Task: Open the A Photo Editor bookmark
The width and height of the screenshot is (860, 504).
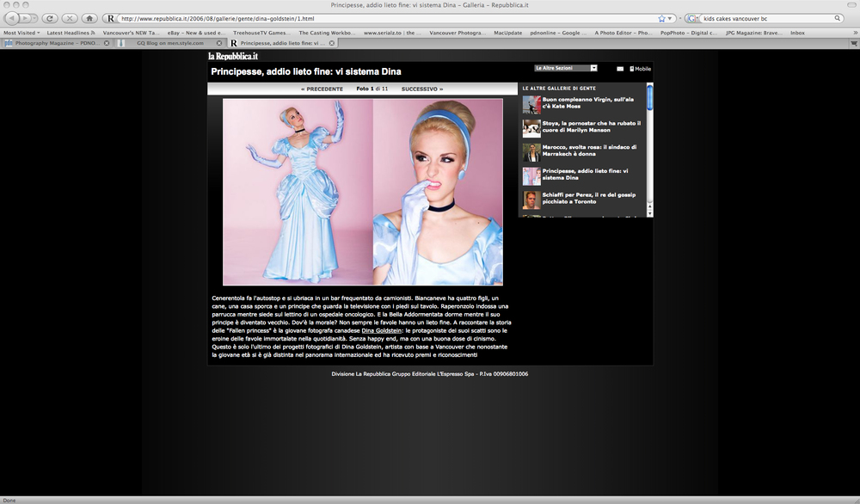Action: pyautogui.click(x=623, y=33)
